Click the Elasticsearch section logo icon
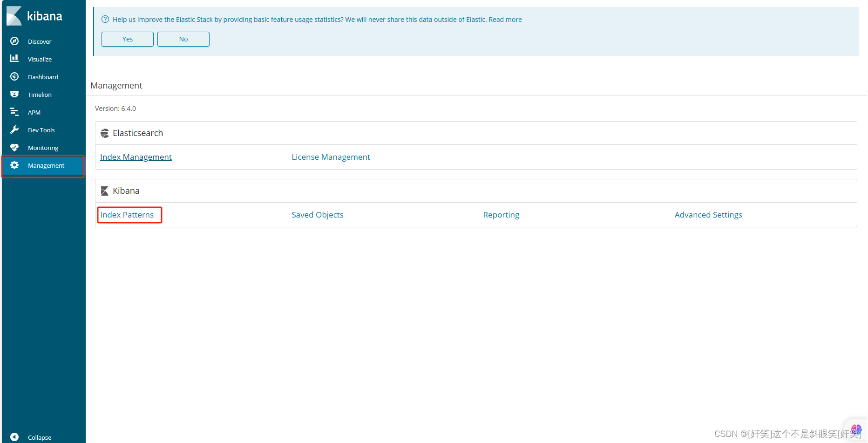Image resolution: width=868 pixels, height=443 pixels. 105,133
